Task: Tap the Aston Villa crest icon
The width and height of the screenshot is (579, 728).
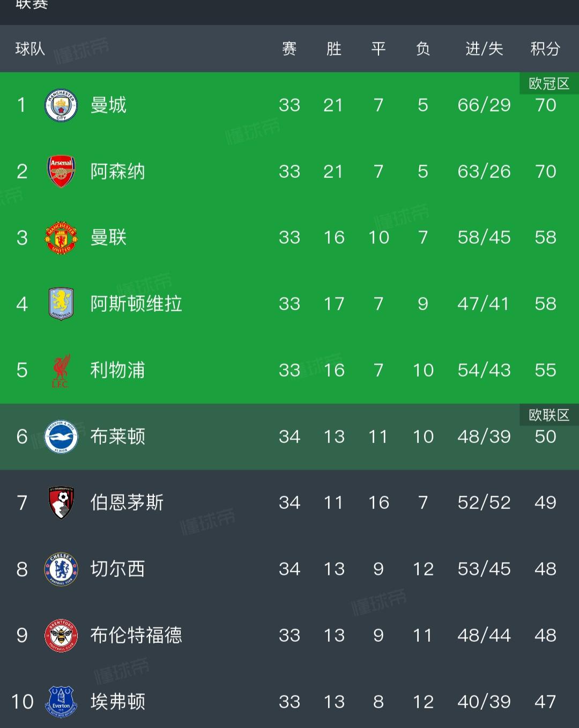Action: pyautogui.click(x=61, y=304)
